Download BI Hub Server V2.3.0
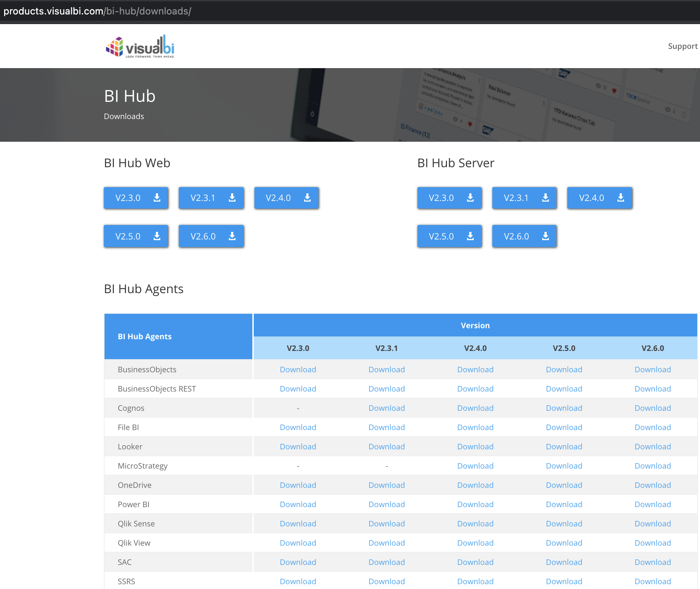This screenshot has height=589, width=700. (449, 198)
